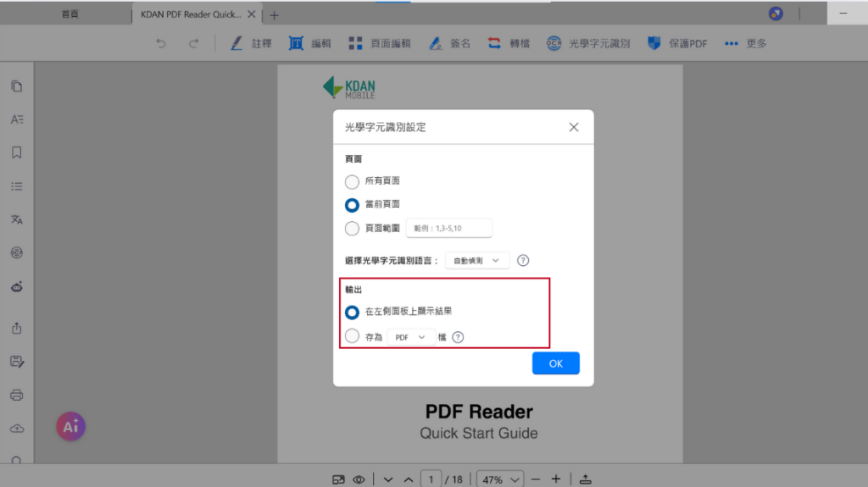Click the upload icon in bottom bar

click(x=585, y=479)
